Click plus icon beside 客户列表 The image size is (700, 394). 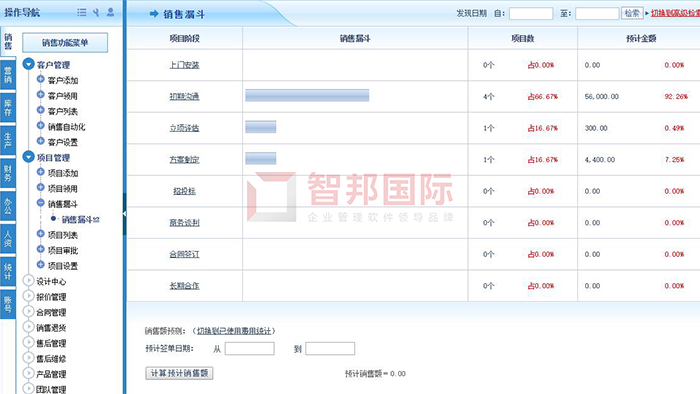pos(40,110)
